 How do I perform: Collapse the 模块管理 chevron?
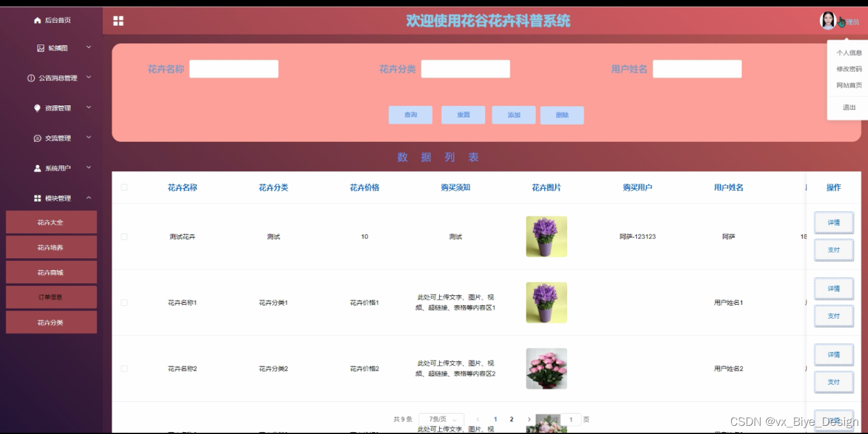[88, 198]
